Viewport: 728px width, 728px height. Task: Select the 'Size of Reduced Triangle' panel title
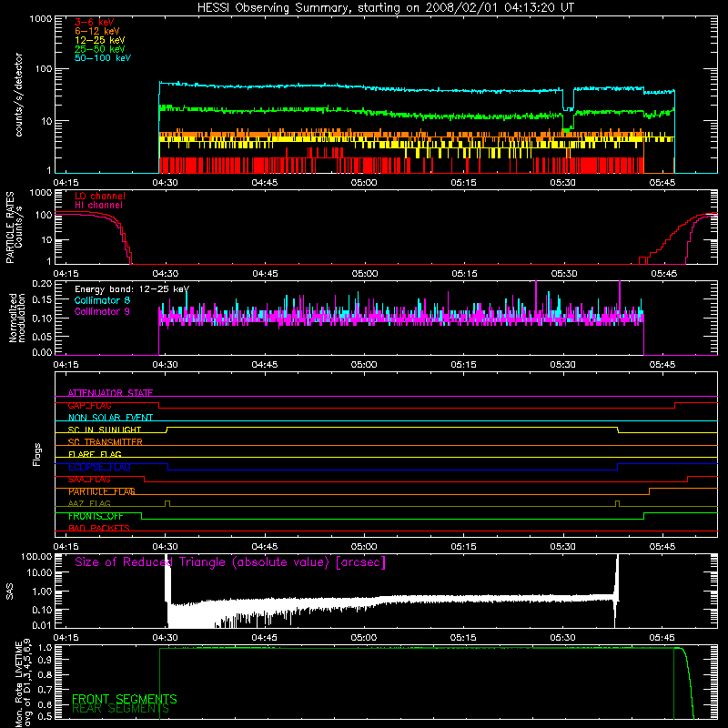click(x=230, y=562)
